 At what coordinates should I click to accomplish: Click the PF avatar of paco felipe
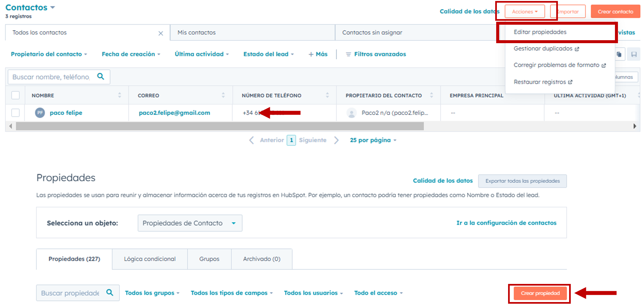tap(40, 113)
